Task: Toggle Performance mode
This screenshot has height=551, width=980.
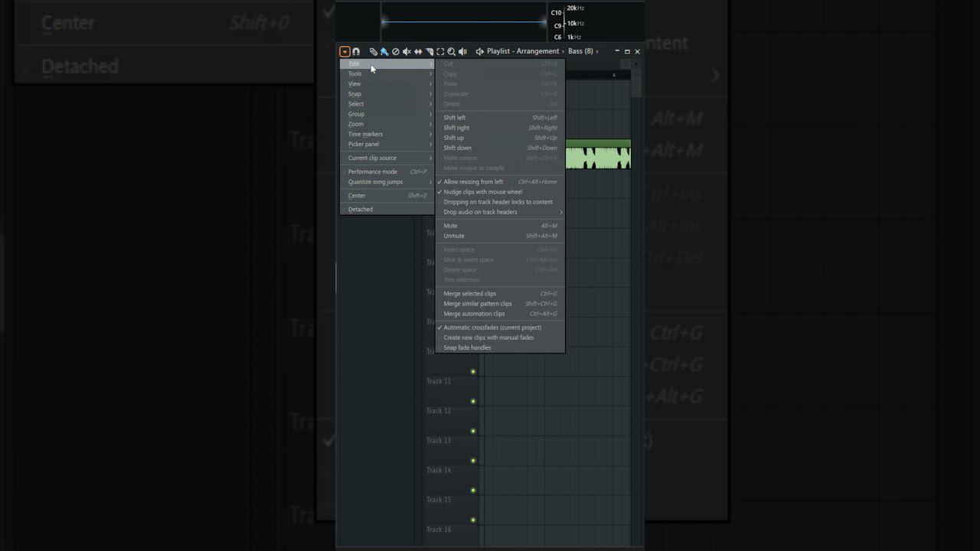Action: tap(387, 171)
